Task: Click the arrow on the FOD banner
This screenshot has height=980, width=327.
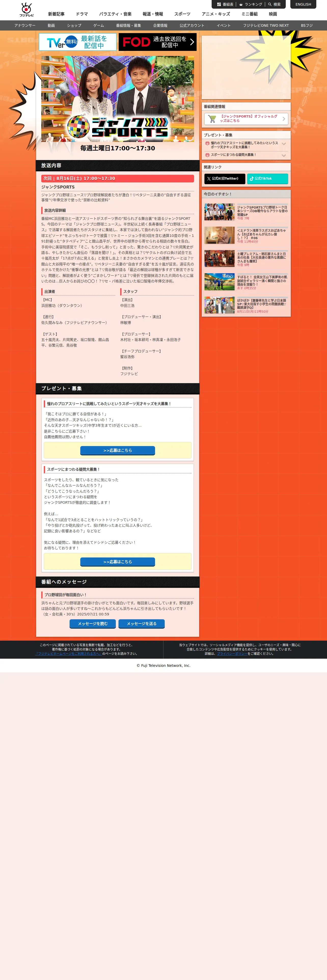Action: point(192,42)
